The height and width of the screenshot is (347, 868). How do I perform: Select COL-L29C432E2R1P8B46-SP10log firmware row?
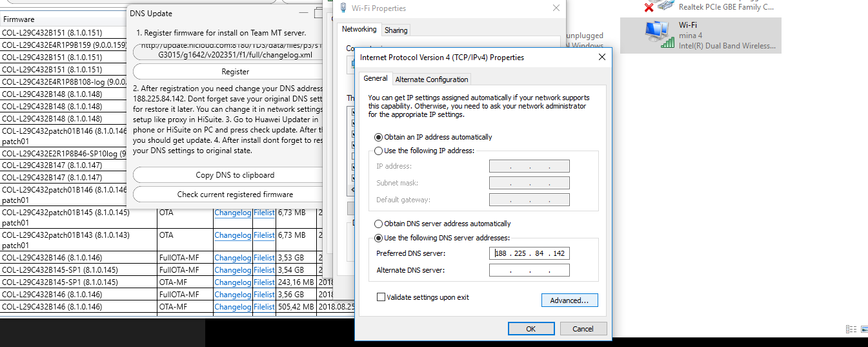(x=63, y=154)
